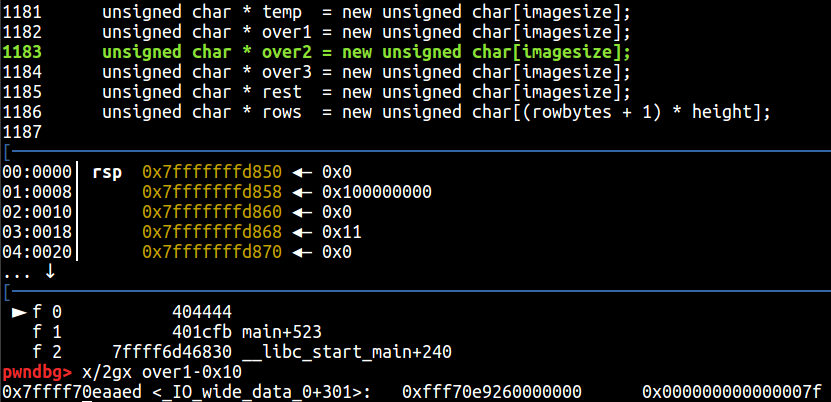Click stack address 0x7fffffffd868
Viewport: 831px width, 402px height.
(212, 232)
